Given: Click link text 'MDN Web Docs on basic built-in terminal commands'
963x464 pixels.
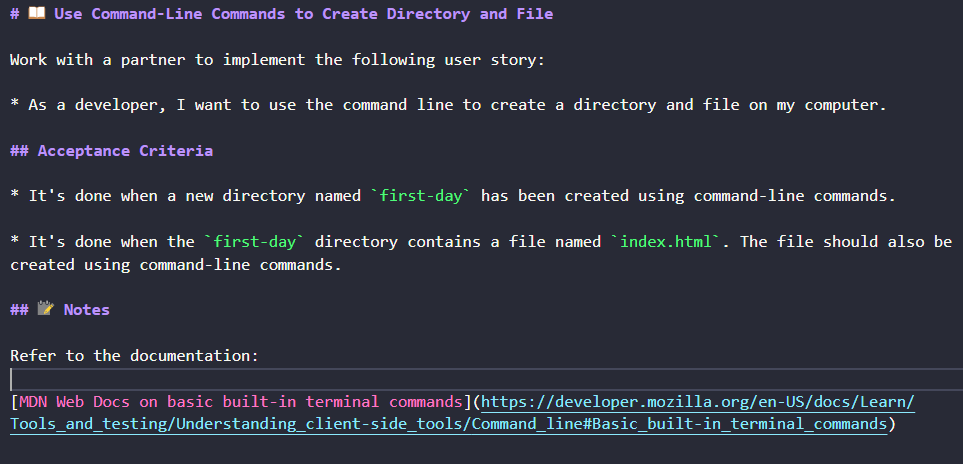Looking at the screenshot, I should click(241, 402).
